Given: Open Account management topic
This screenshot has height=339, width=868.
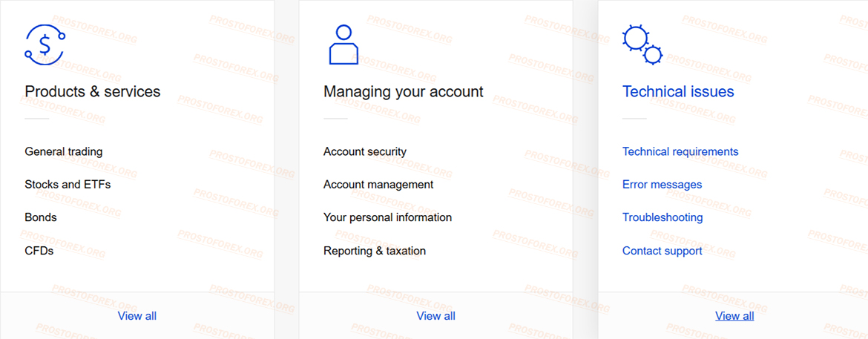Looking at the screenshot, I should point(378,185).
